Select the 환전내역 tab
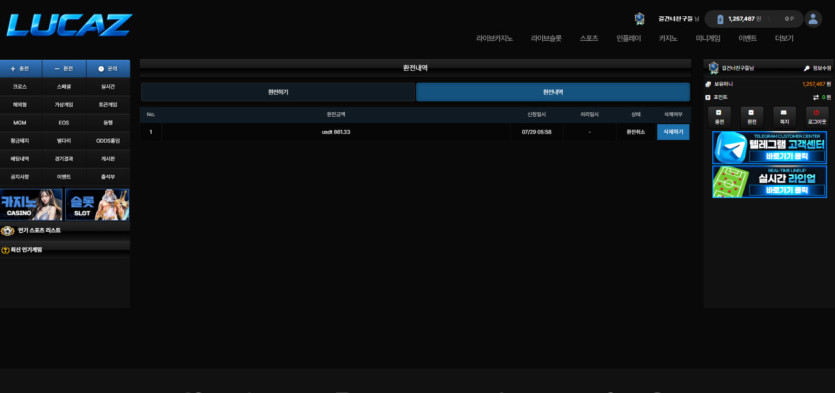 (x=553, y=92)
